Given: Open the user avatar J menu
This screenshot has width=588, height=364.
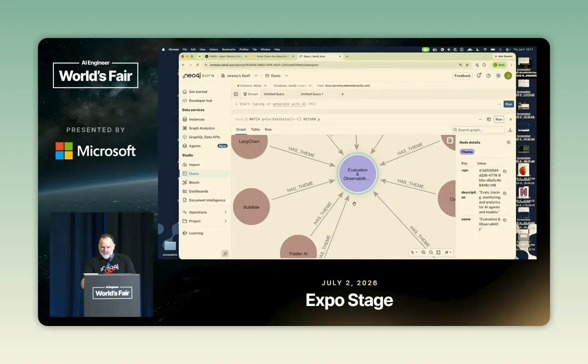Looking at the screenshot, I should click(x=508, y=76).
